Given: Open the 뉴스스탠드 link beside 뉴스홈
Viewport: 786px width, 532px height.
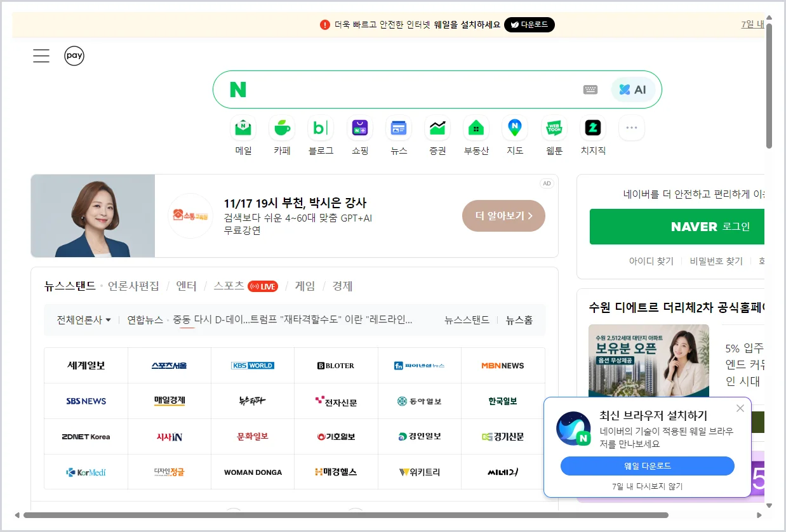Looking at the screenshot, I should click(467, 320).
